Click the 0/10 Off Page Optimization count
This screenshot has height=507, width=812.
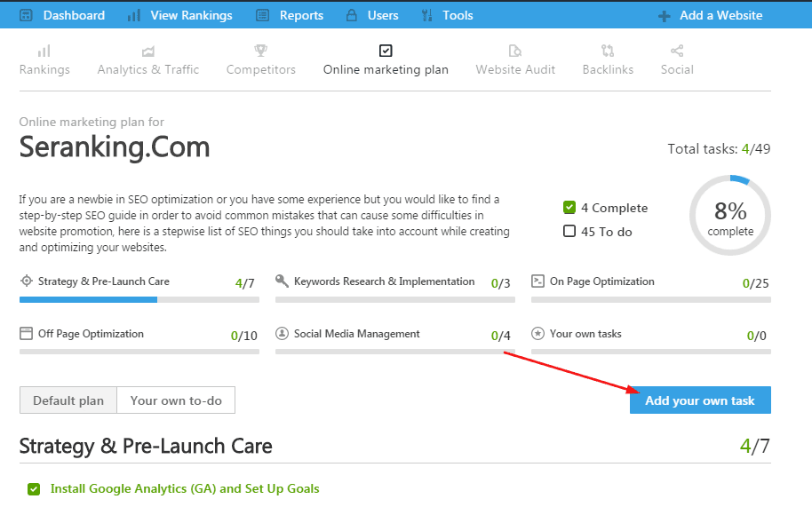coord(244,336)
